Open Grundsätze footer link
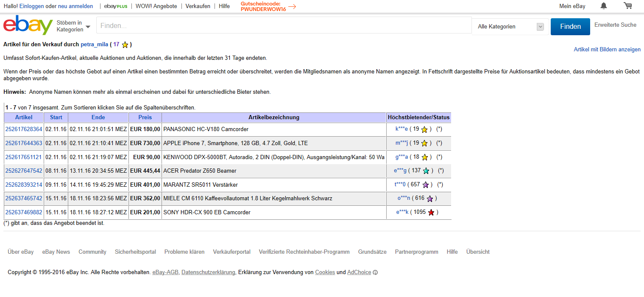This screenshot has height=297, width=644. [372, 252]
